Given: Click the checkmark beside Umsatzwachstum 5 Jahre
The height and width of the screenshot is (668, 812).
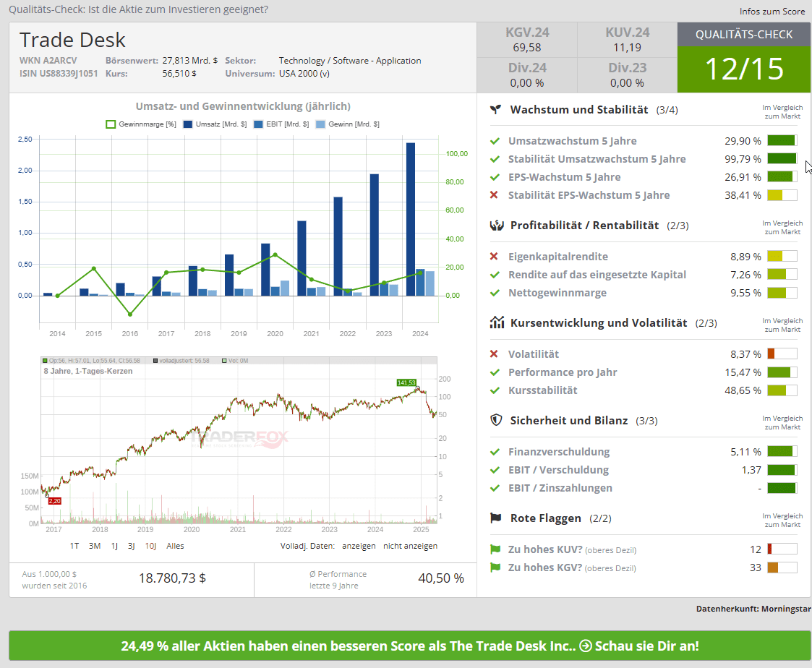Looking at the screenshot, I should (495, 141).
